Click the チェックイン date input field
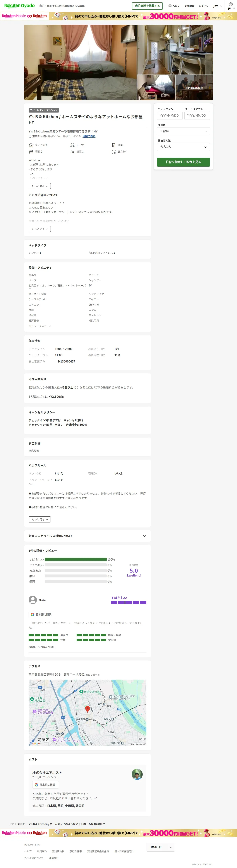Viewport: 237px width, 868px height. tap(170, 115)
